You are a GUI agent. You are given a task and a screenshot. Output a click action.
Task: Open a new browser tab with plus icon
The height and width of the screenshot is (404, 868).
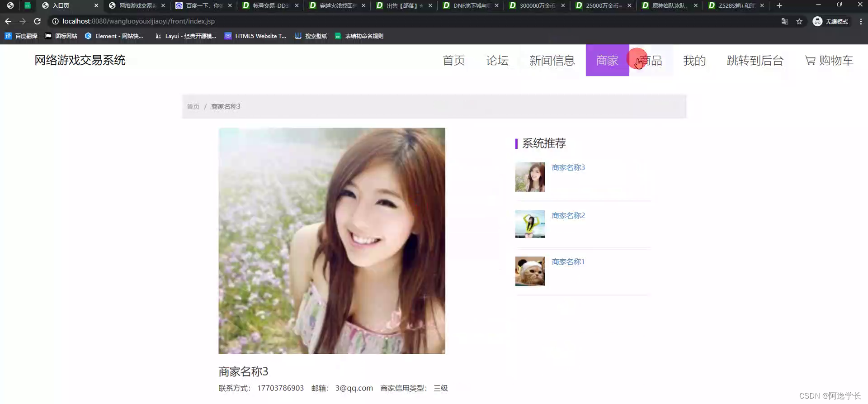pos(779,5)
